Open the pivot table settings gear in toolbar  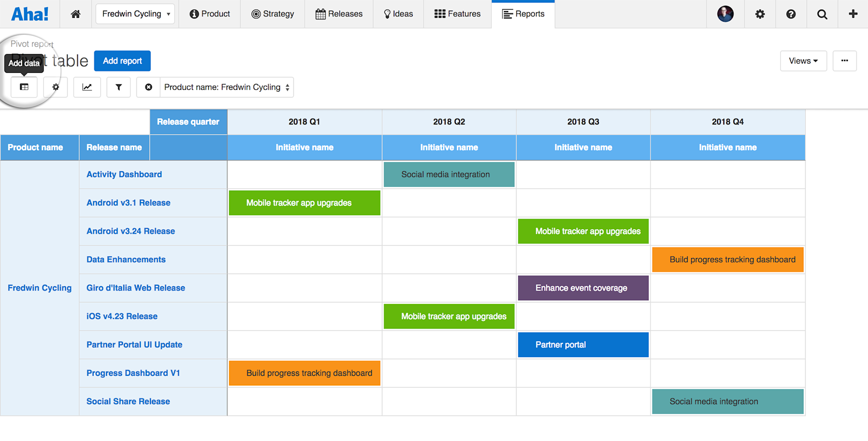[x=55, y=87]
